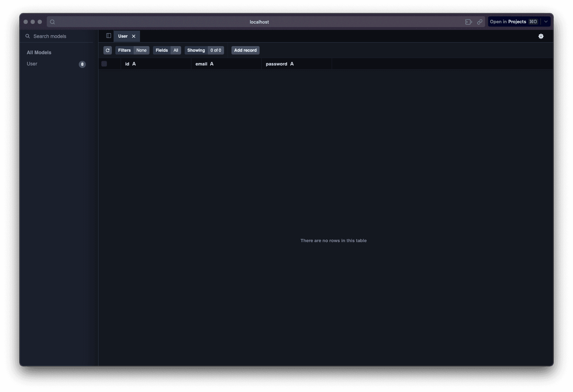This screenshot has height=392, width=573.
Task: Close the User tab
Action: coord(134,36)
